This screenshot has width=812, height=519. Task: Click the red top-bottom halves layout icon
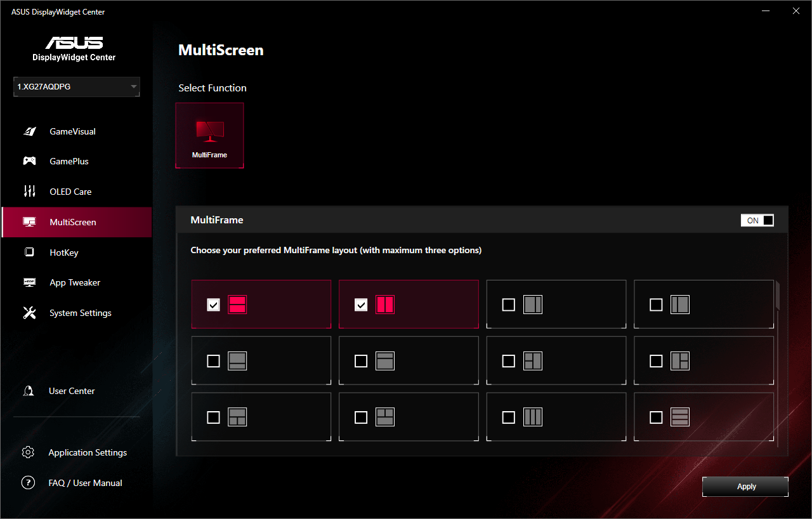click(237, 305)
